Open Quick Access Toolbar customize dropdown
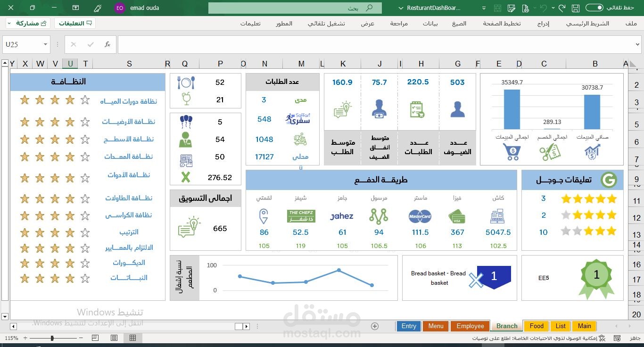Image resolution: width=644 pixels, height=347 pixels. 484,8
